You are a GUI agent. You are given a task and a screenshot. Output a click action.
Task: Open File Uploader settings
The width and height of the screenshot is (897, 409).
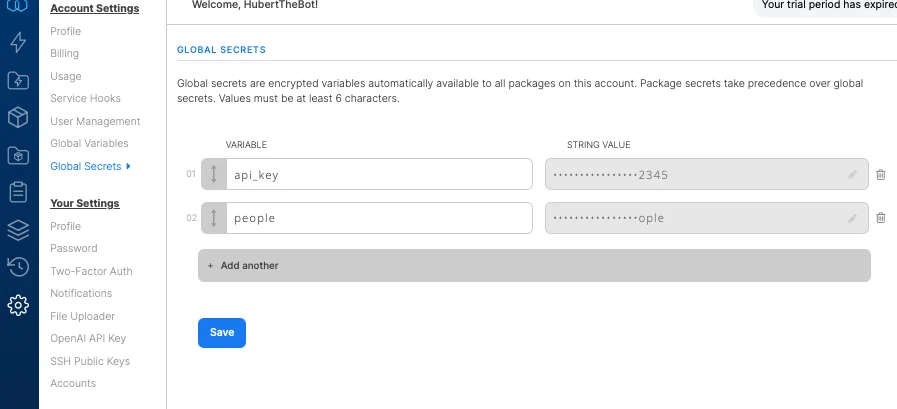[x=82, y=316]
